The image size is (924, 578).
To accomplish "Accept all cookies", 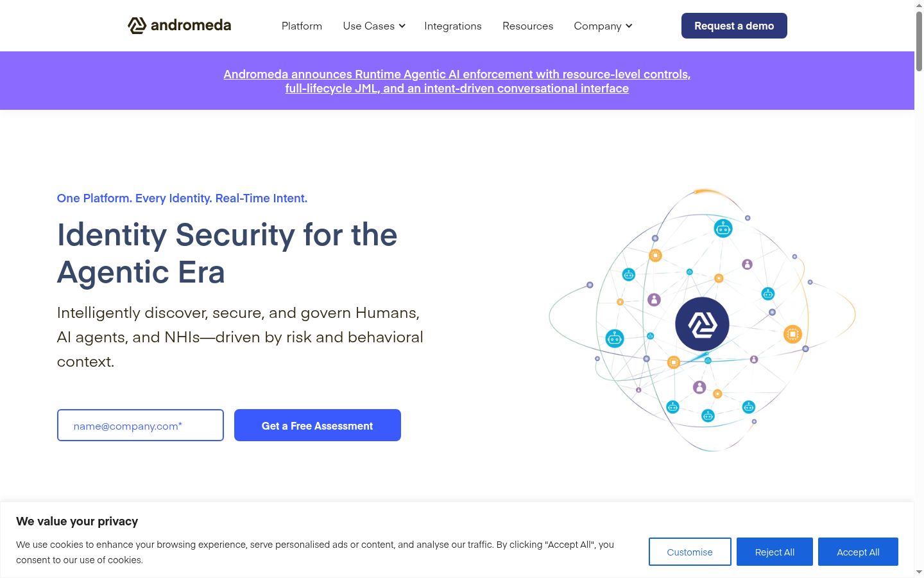I will click(858, 552).
